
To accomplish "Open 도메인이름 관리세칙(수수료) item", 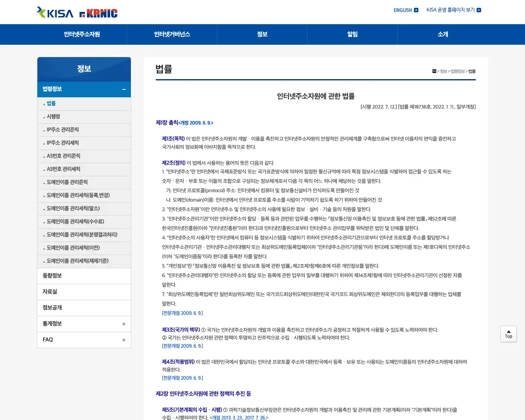I will point(84,222).
